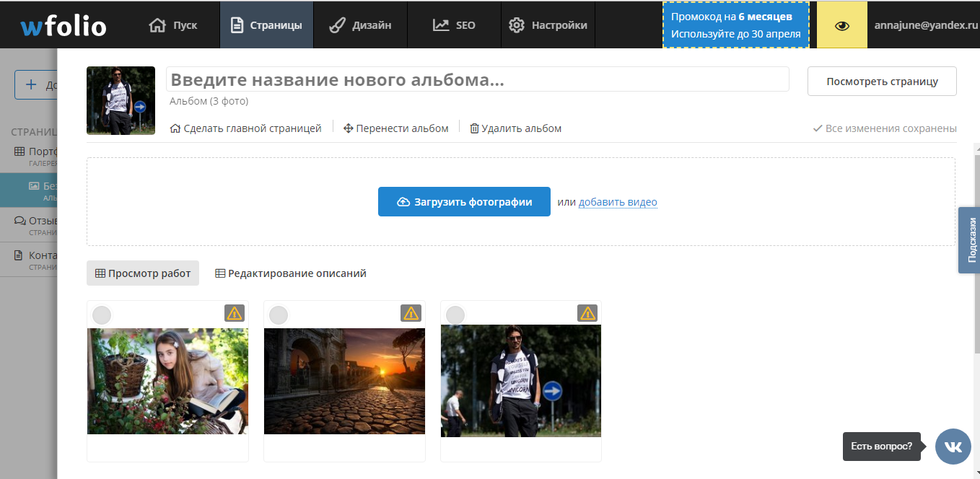Image resolution: width=980 pixels, height=479 pixels.
Task: Switch to Редактирование описаний view
Action: (290, 273)
